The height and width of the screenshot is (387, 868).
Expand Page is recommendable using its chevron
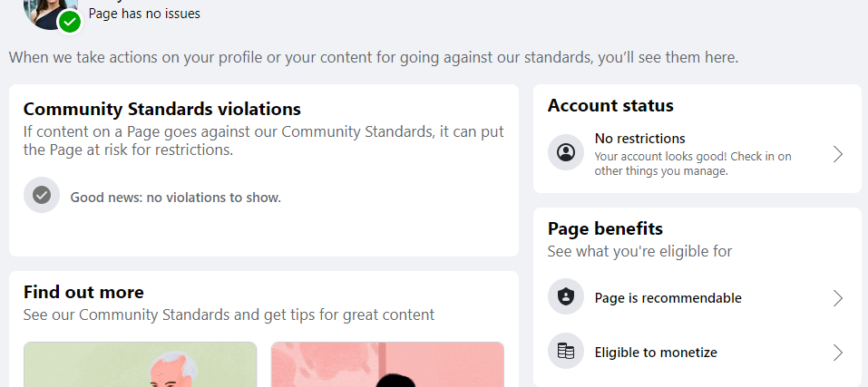(838, 298)
